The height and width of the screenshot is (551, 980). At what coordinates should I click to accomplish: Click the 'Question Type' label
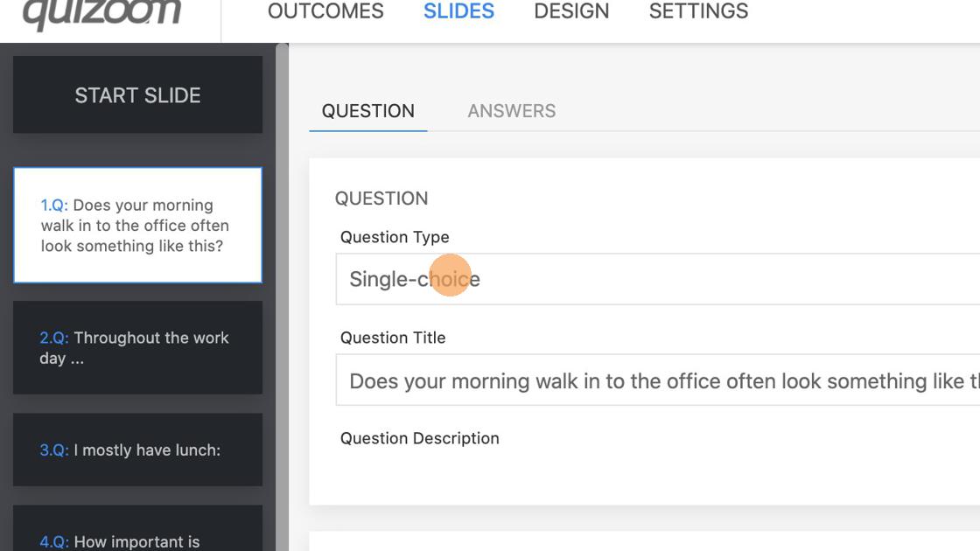point(395,237)
